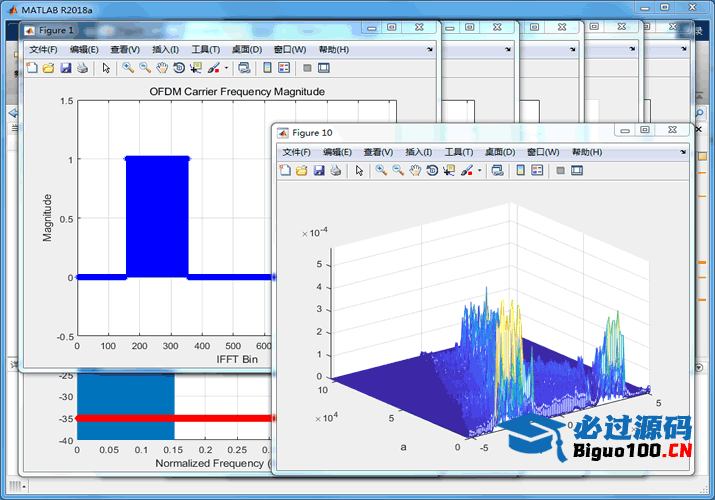
Task: Click Hide Plot Tools icon in Figure 1
Action: point(307,68)
